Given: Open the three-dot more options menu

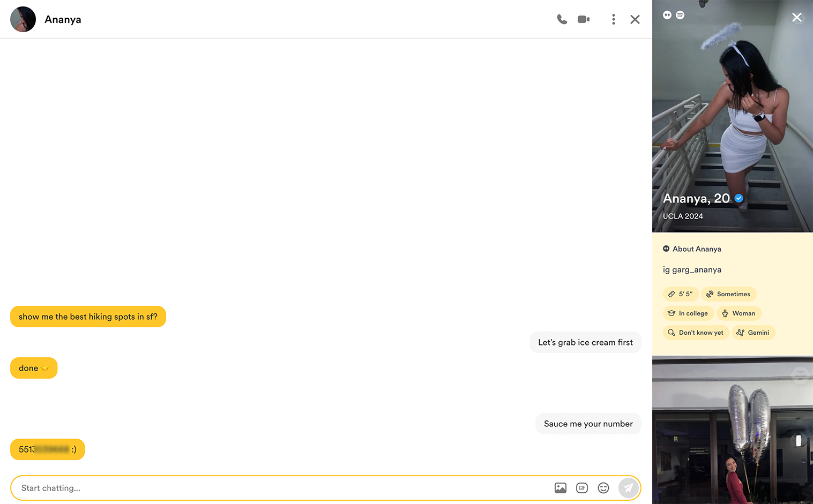Looking at the screenshot, I should [614, 19].
